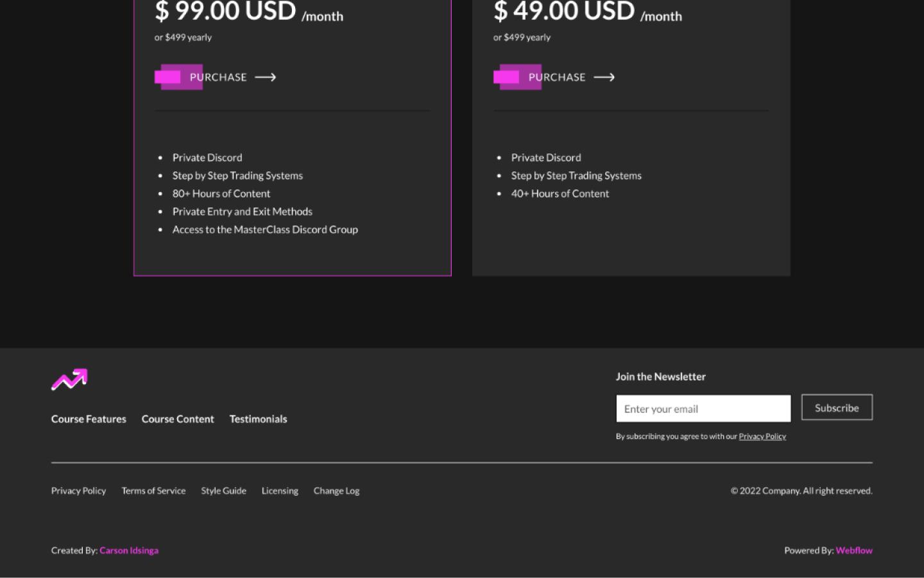Click the arrow icon on $49 Purchase button
This screenshot has width=924, height=578.
pos(604,77)
